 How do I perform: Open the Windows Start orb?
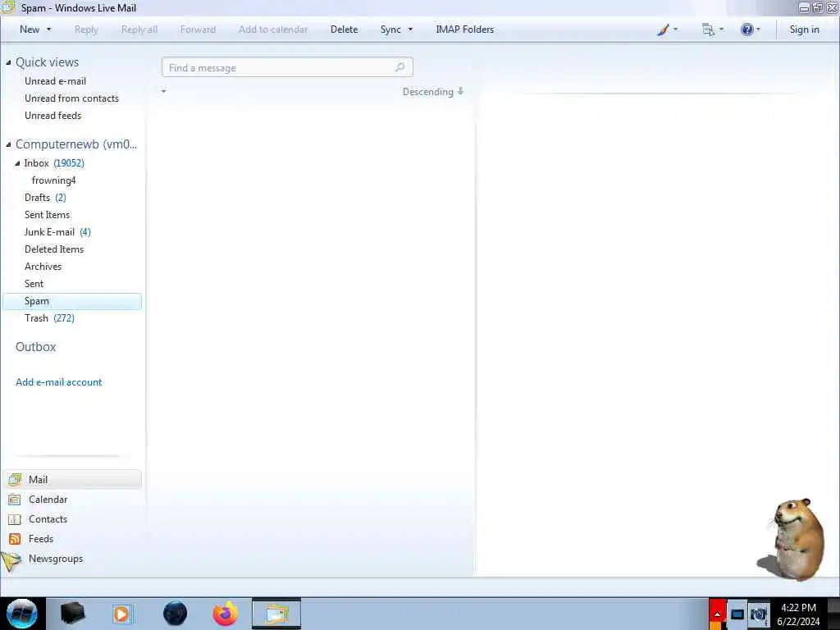(x=22, y=614)
